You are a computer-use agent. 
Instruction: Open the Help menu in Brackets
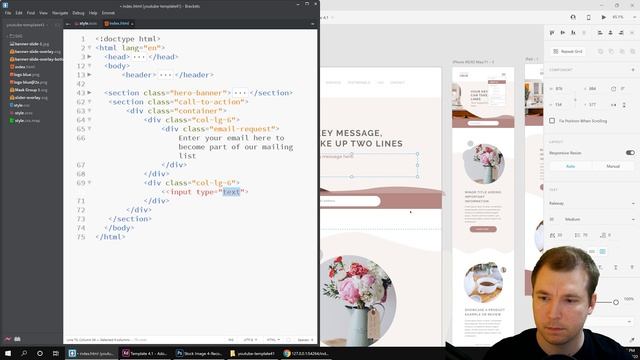(93, 13)
